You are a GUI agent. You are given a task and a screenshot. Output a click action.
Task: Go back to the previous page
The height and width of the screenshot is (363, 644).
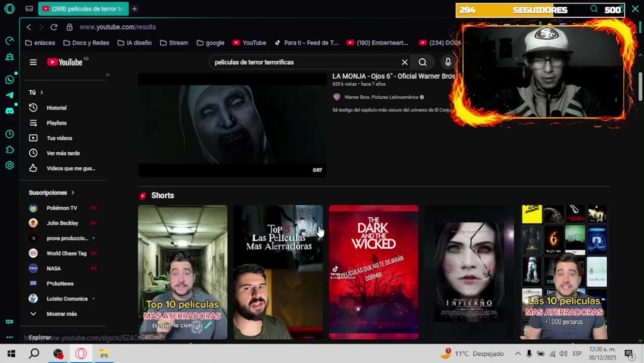pos(29,27)
